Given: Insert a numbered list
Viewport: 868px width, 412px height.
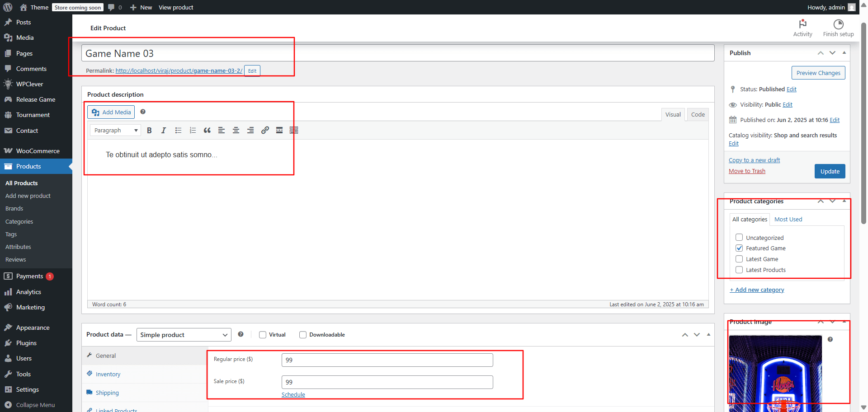Looking at the screenshot, I should tap(193, 130).
